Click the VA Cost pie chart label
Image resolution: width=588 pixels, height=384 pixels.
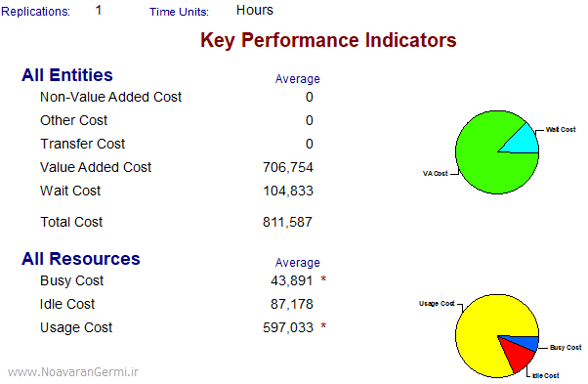[435, 174]
